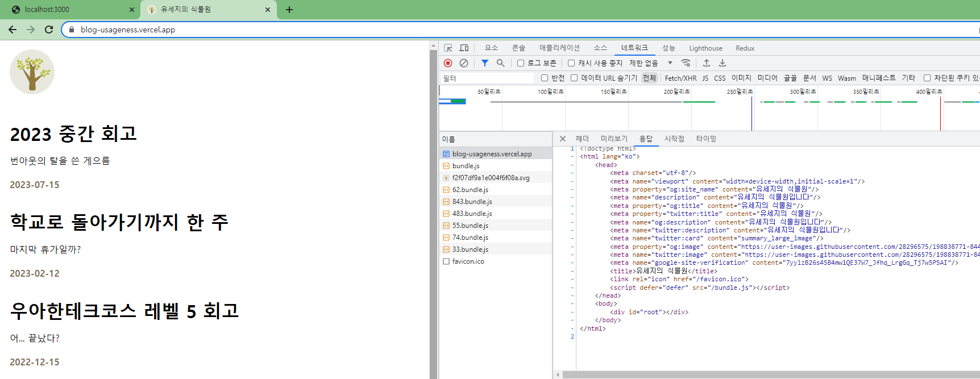This screenshot has width=980, height=379.
Task: Click the import HAR upload icon
Action: [707, 63]
